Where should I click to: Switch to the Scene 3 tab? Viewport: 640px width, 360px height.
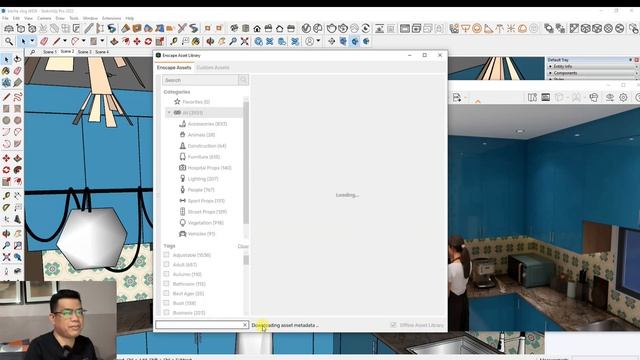point(84,52)
